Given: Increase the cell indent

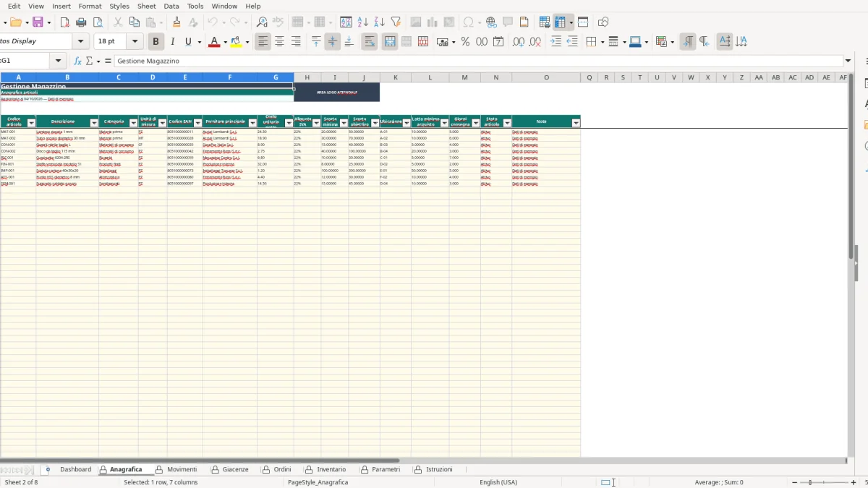Looking at the screenshot, I should (x=556, y=42).
